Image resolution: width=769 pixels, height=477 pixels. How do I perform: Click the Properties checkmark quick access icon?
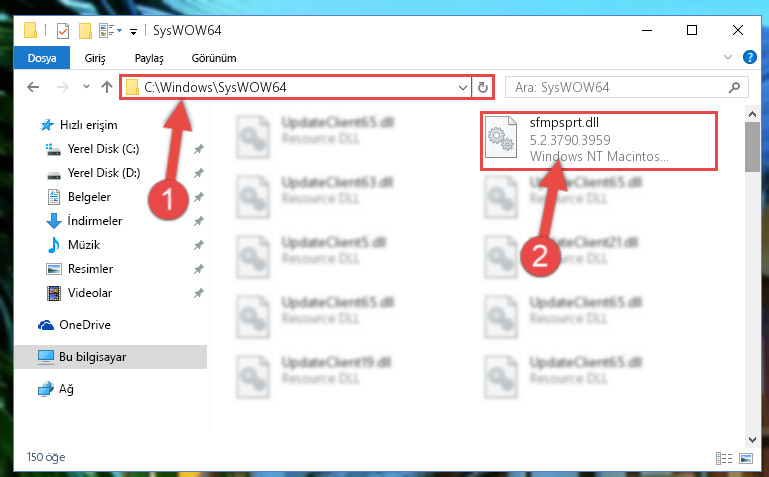pyautogui.click(x=63, y=31)
